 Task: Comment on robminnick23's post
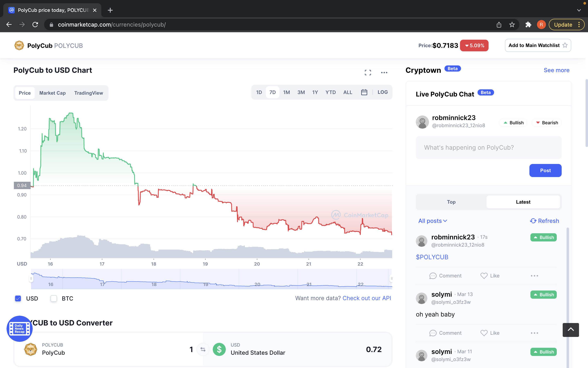[x=445, y=276]
